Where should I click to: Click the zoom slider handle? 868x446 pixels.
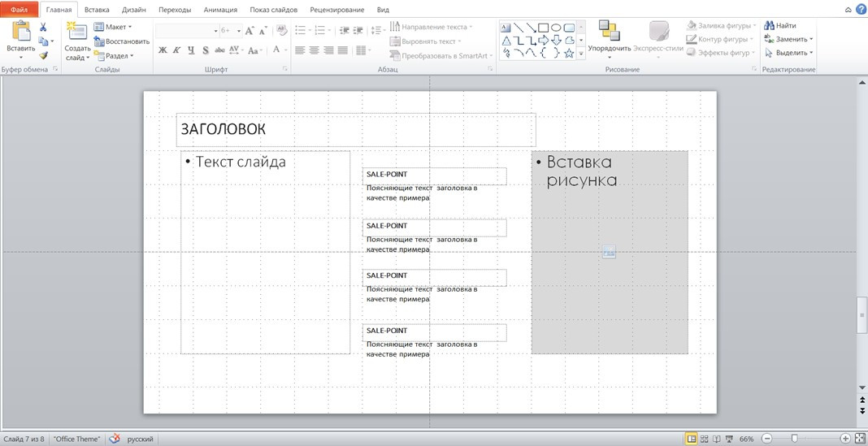pos(794,439)
